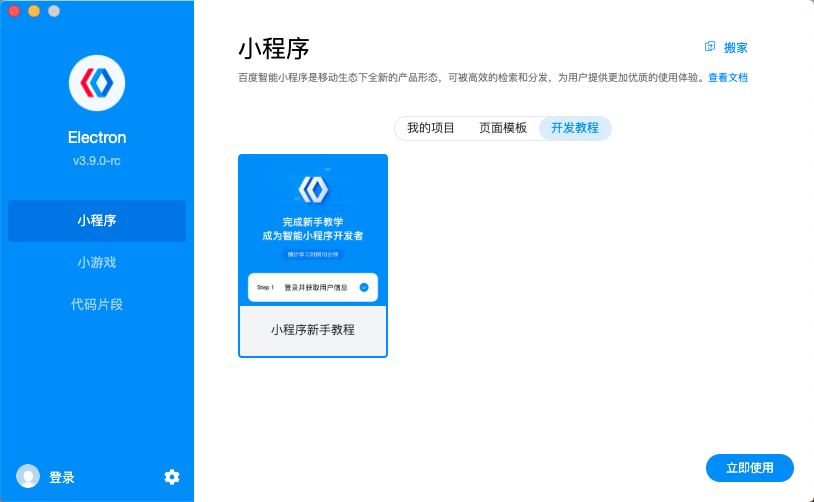The height and width of the screenshot is (502, 814).
Task: Select the 小程序新手教程 tutorial card image
Action: pos(313,230)
